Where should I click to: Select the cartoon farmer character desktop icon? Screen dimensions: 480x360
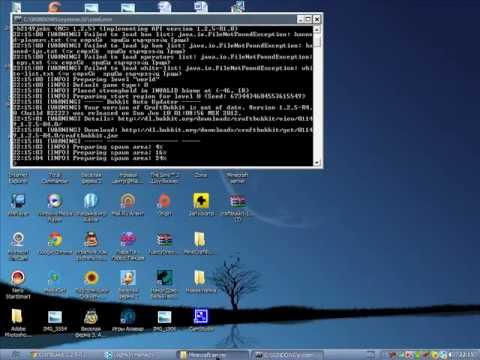(91, 239)
